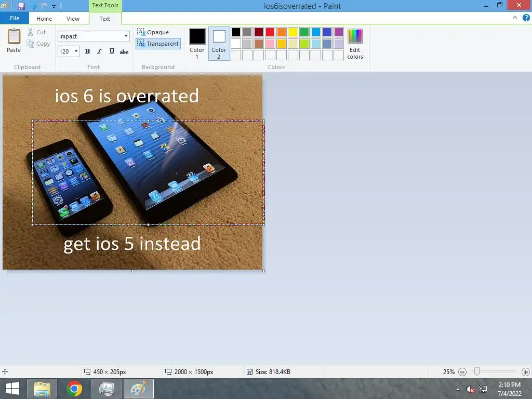Viewport: 532px width, 399px height.
Task: Select Color 2 background swatch
Action: pos(219,44)
